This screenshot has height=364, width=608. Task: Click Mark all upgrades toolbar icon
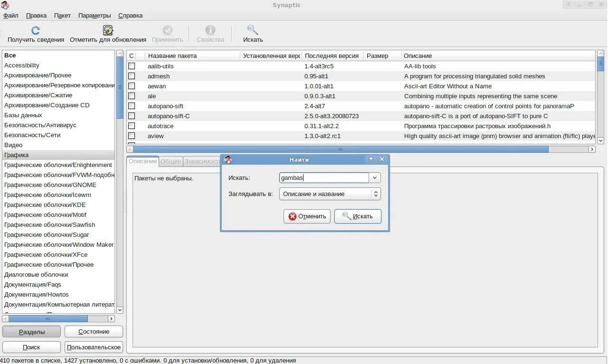click(x=108, y=30)
